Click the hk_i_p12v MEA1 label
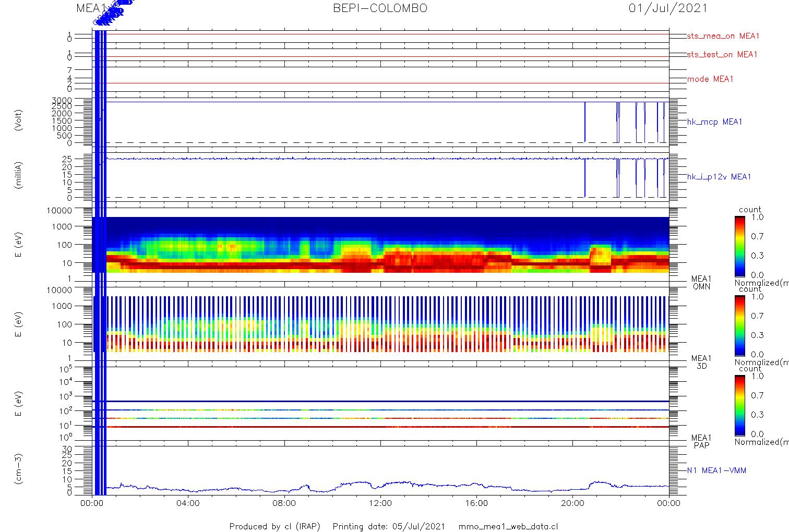Image resolution: width=789 pixels, height=532 pixels. click(x=719, y=177)
